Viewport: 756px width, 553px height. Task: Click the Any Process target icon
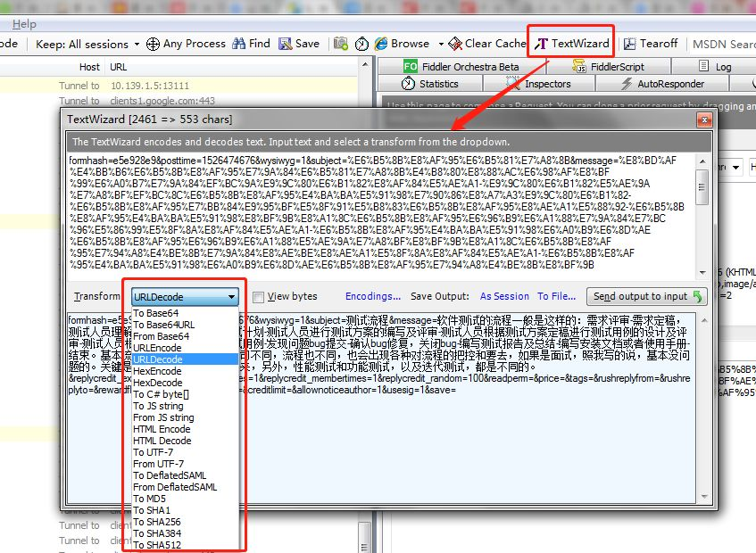(153, 45)
